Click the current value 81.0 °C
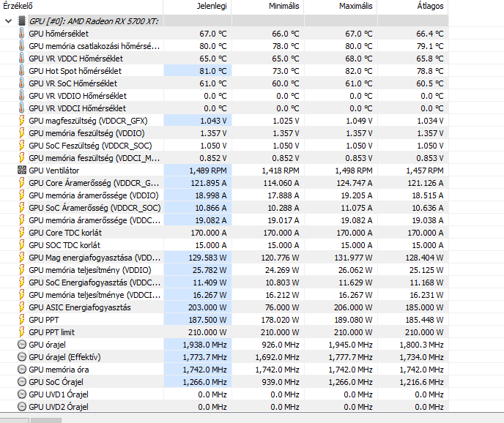 point(212,71)
